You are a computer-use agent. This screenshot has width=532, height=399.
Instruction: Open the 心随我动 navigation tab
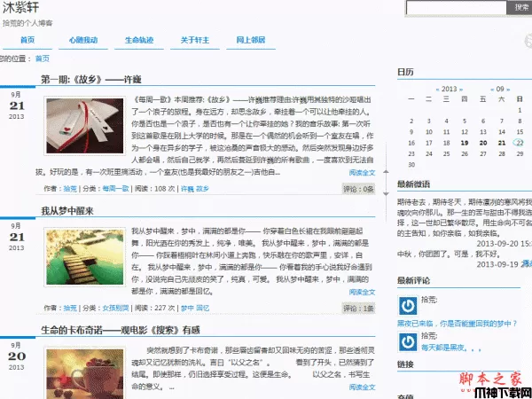coord(83,40)
